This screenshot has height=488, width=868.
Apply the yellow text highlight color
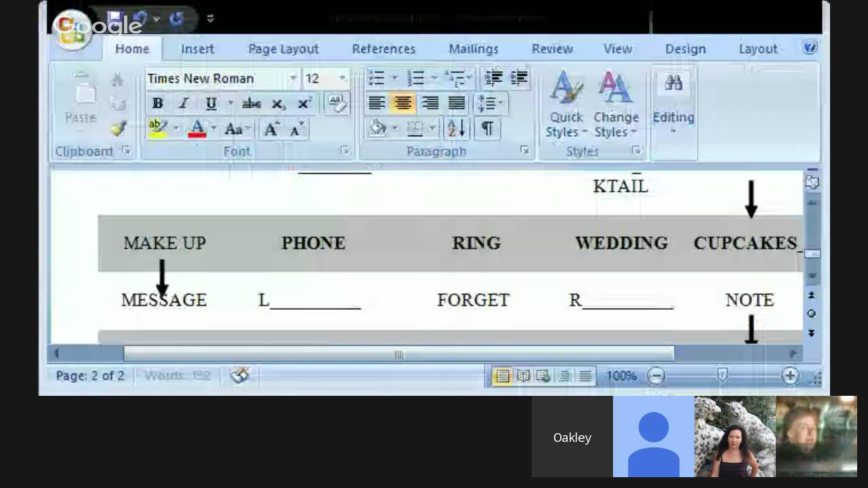click(158, 128)
